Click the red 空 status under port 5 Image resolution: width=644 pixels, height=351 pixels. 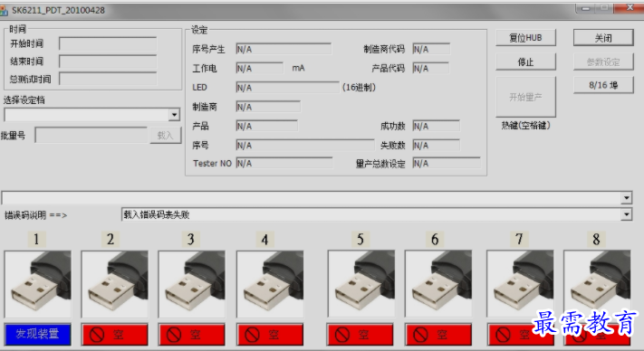(360, 335)
